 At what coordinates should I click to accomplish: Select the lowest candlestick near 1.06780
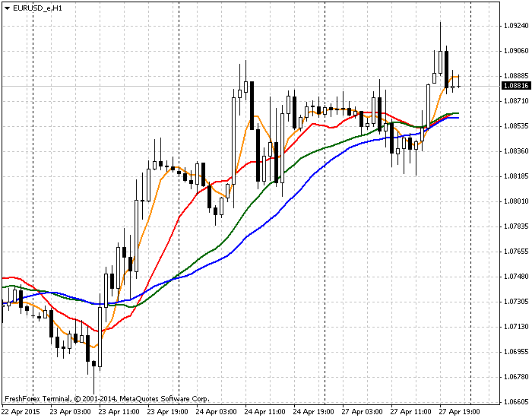coord(94,363)
